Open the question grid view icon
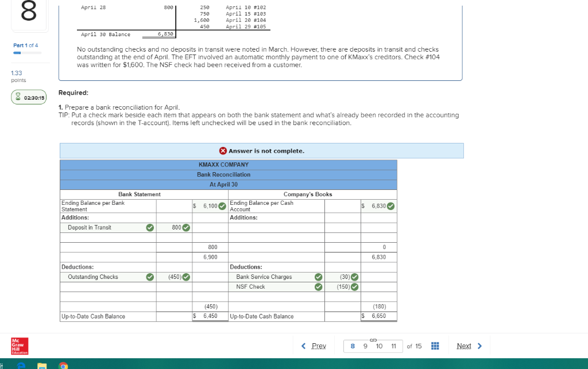Screen dimensions: 588x369 coord(435,346)
